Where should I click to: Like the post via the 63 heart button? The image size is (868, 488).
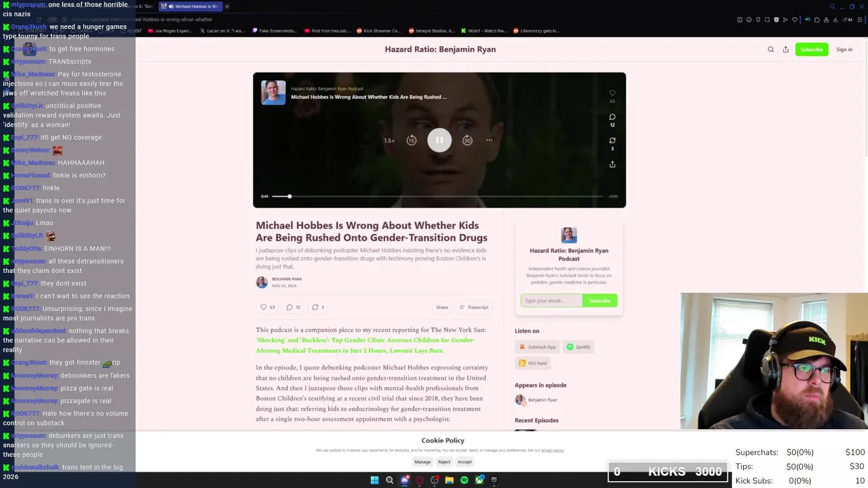click(x=268, y=307)
